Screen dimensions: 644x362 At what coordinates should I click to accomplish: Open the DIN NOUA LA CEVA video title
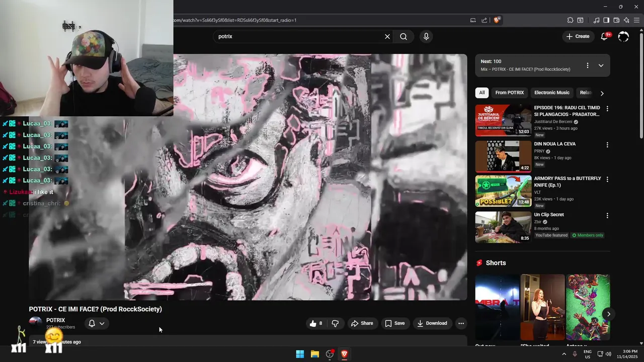[555, 144]
